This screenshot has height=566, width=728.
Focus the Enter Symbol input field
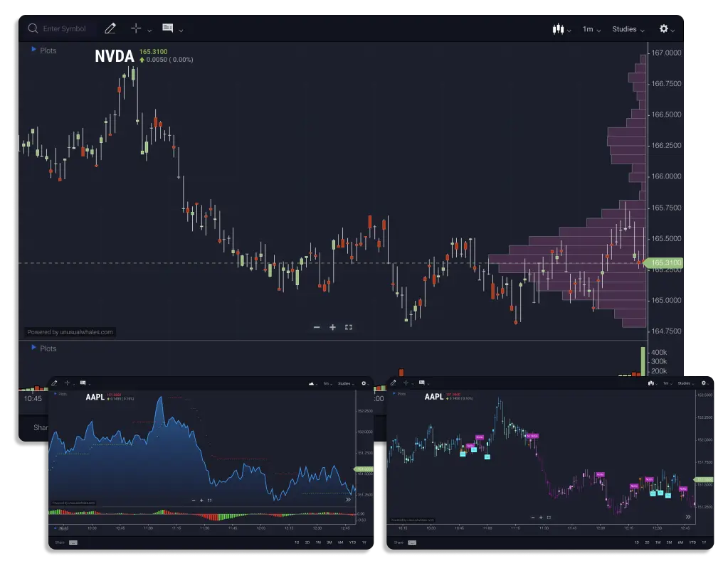pyautogui.click(x=65, y=28)
